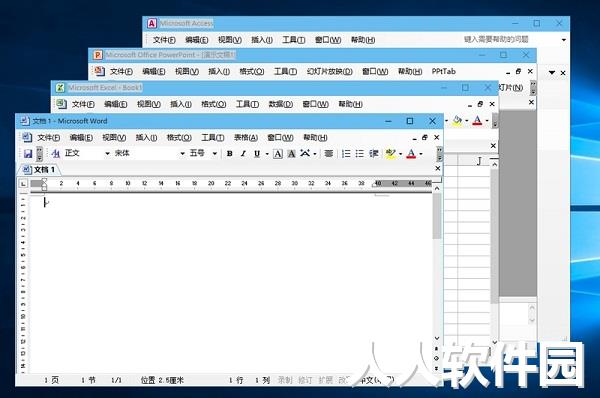
Task: Open 幻灯片放映(D) menu in PowerPoint
Action: pyautogui.click(x=329, y=71)
